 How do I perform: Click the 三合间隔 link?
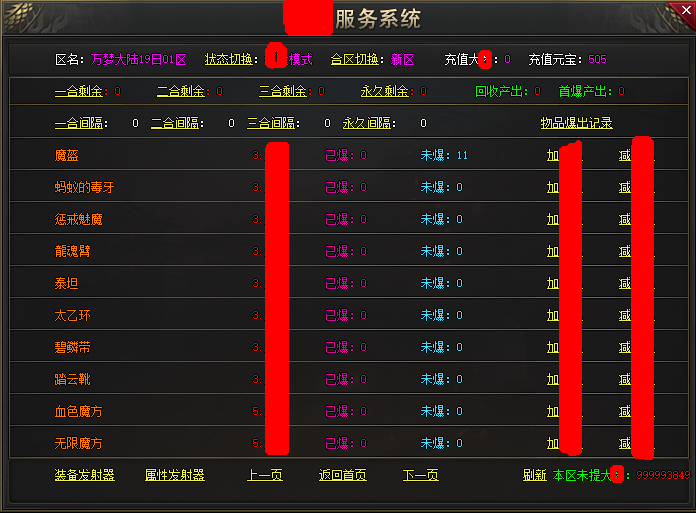coord(271,124)
